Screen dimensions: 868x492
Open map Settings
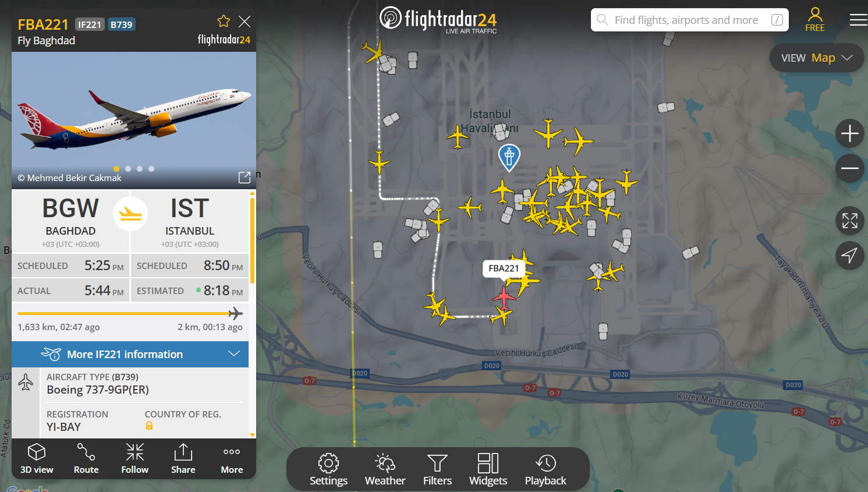tap(328, 469)
